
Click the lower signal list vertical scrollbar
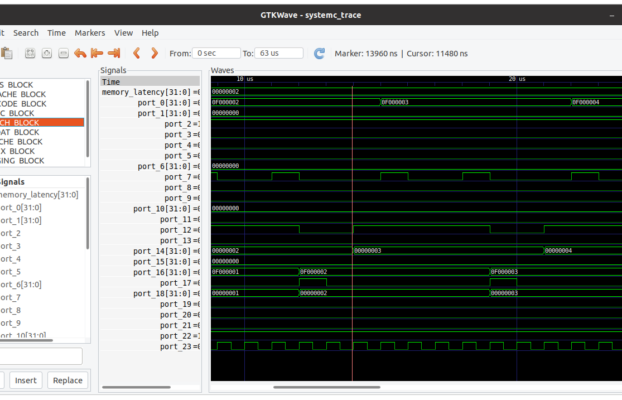point(88,214)
